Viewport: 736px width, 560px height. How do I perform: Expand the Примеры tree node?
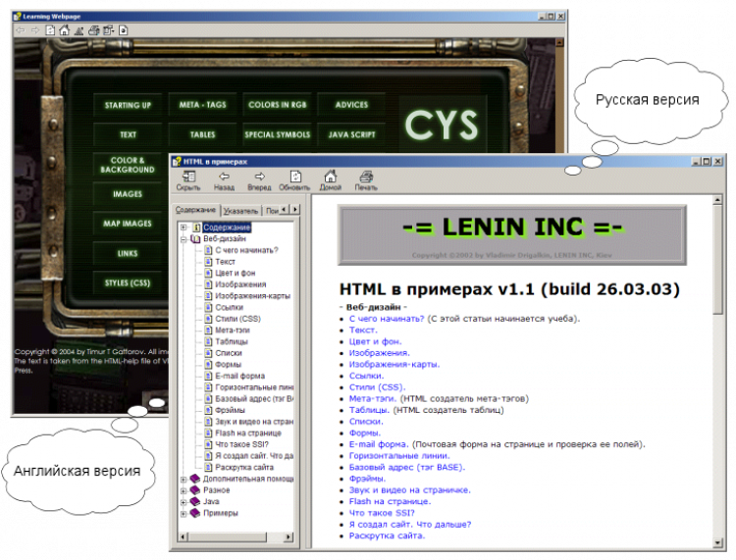point(184,514)
